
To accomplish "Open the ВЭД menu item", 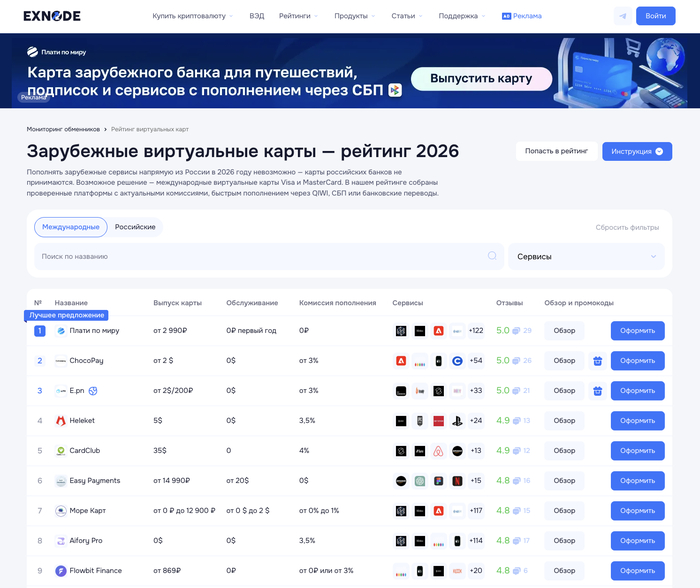I will click(257, 17).
